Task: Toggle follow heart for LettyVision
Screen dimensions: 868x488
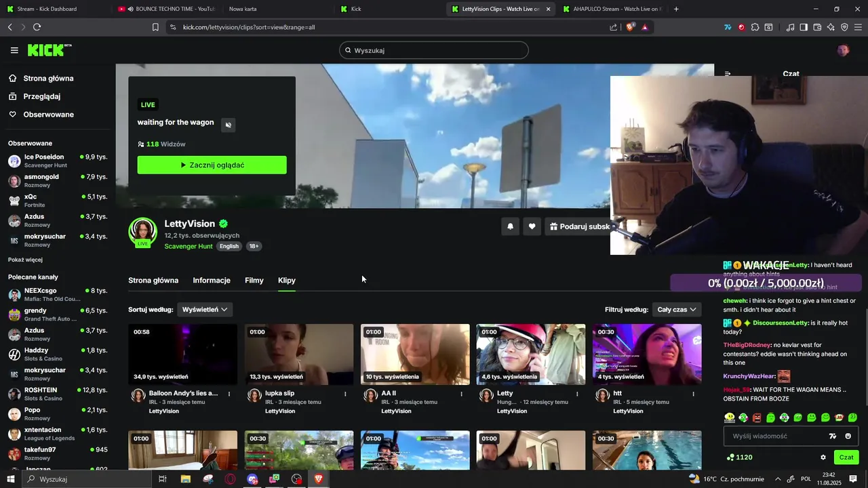Action: point(532,226)
